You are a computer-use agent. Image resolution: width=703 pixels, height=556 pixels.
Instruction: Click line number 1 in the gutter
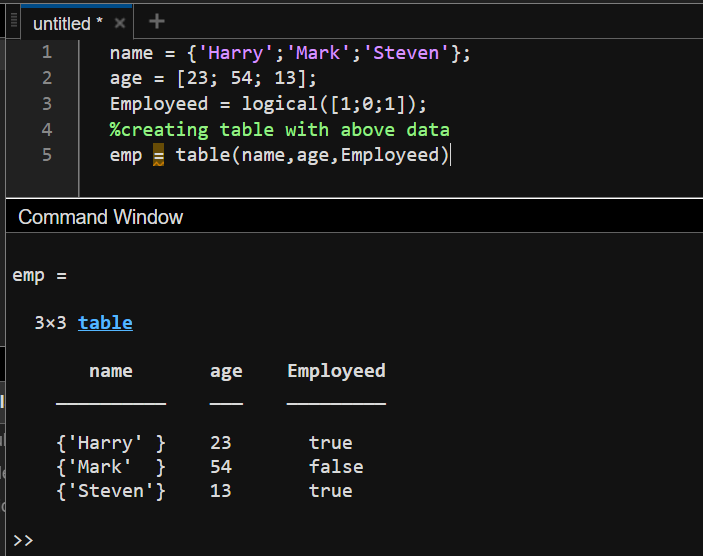pyautogui.click(x=46, y=53)
